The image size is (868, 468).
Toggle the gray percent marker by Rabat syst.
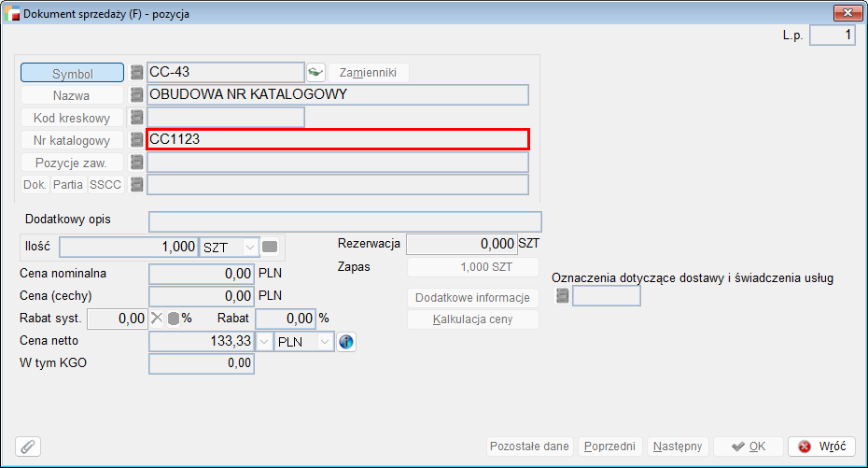click(173, 318)
